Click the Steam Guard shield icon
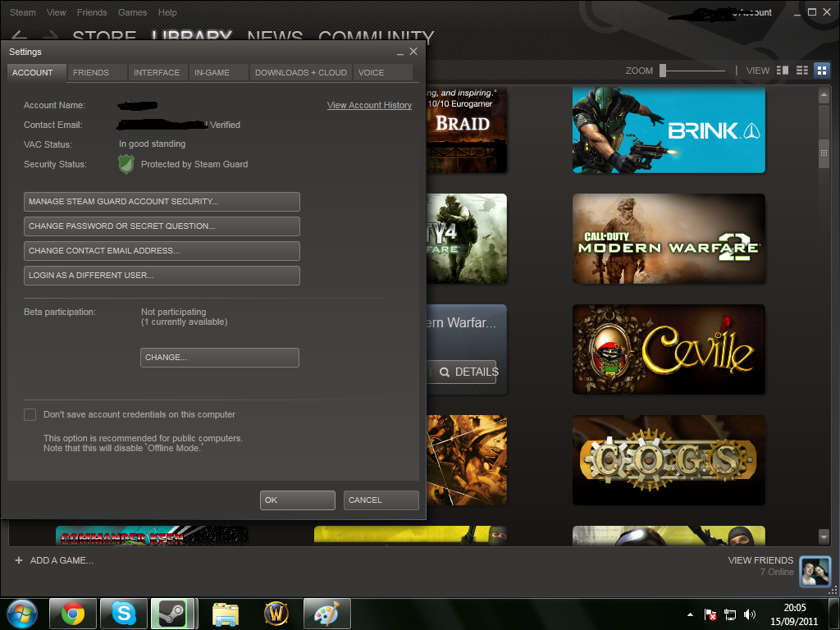The height and width of the screenshot is (630, 840). click(126, 164)
